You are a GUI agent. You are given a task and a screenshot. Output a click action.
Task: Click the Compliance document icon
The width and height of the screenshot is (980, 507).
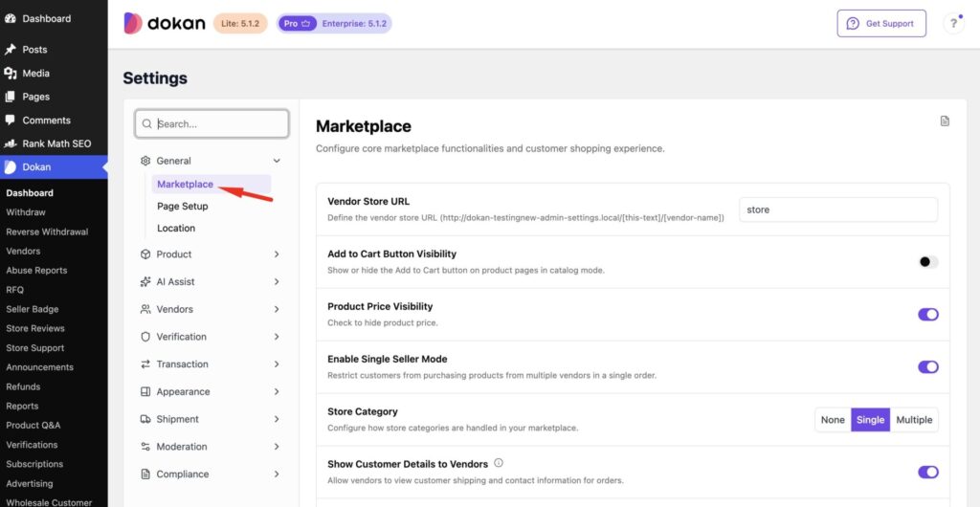tap(145, 474)
